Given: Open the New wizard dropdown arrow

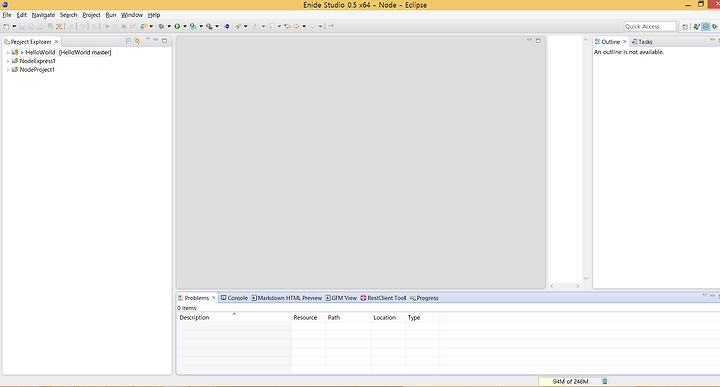Looking at the screenshot, I should pos(14,26).
